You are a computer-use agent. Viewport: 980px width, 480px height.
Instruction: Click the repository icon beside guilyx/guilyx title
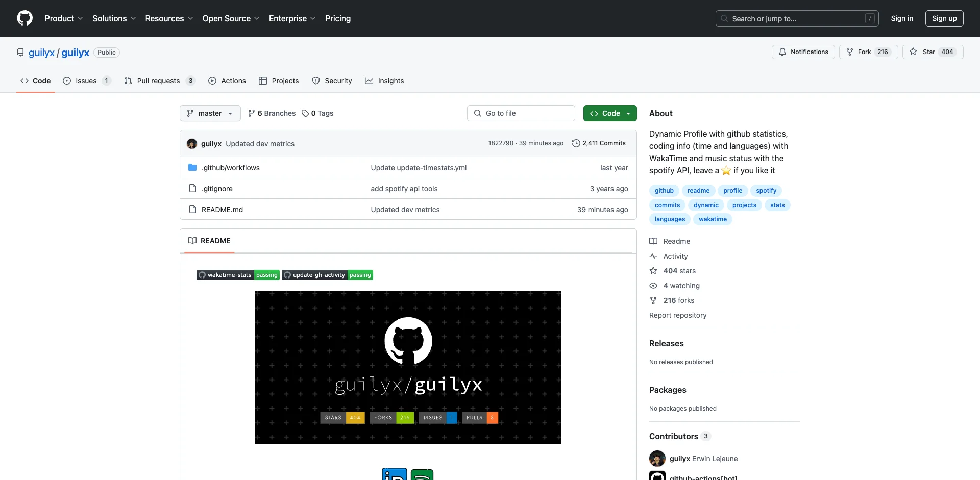(x=20, y=53)
